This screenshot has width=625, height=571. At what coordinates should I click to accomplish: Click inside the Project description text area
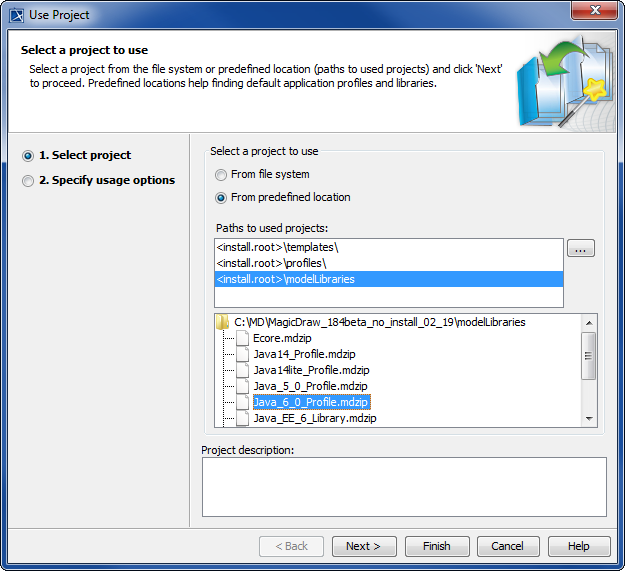click(x=404, y=487)
